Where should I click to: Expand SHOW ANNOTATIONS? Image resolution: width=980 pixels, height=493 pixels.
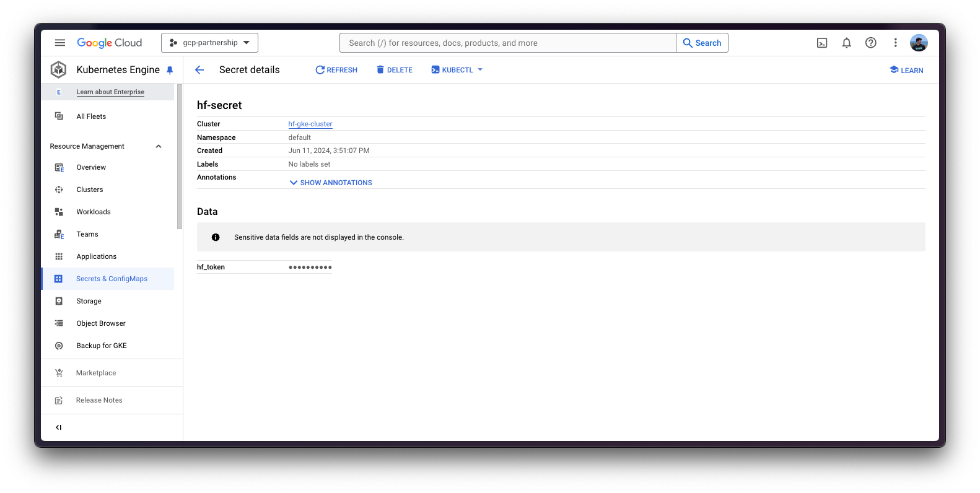tap(331, 183)
